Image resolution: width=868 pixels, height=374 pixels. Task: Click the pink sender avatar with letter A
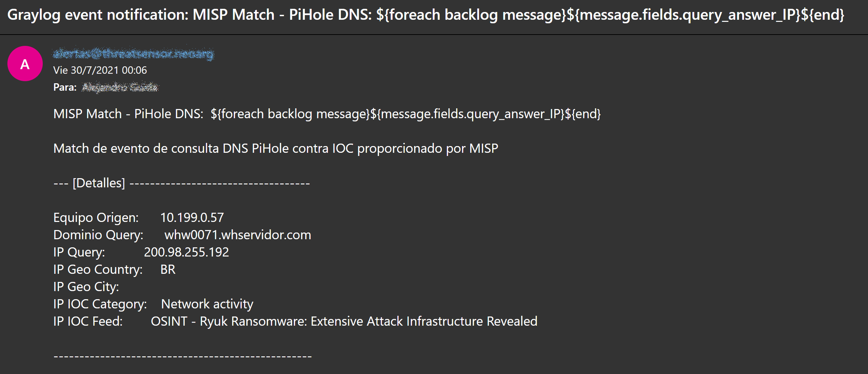click(25, 64)
